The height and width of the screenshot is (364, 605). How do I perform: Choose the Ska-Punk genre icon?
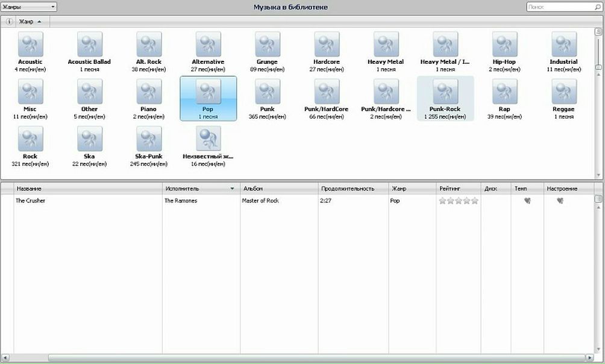[149, 139]
